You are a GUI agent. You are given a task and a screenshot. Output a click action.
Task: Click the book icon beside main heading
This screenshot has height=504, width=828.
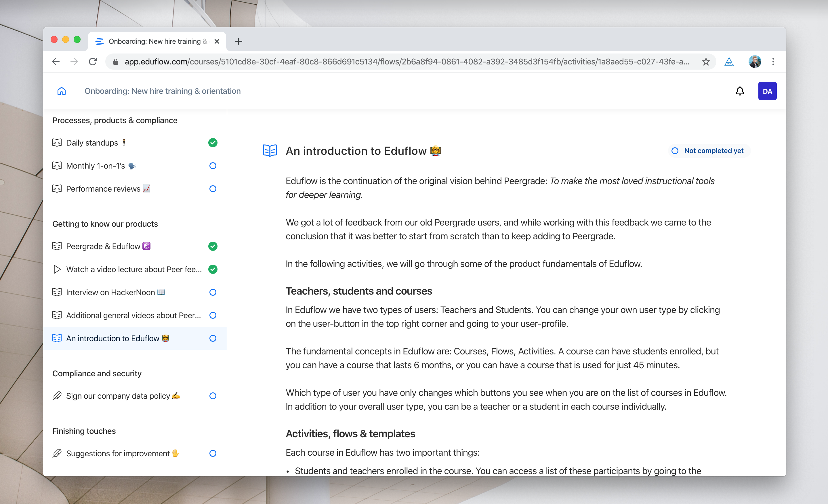point(270,150)
